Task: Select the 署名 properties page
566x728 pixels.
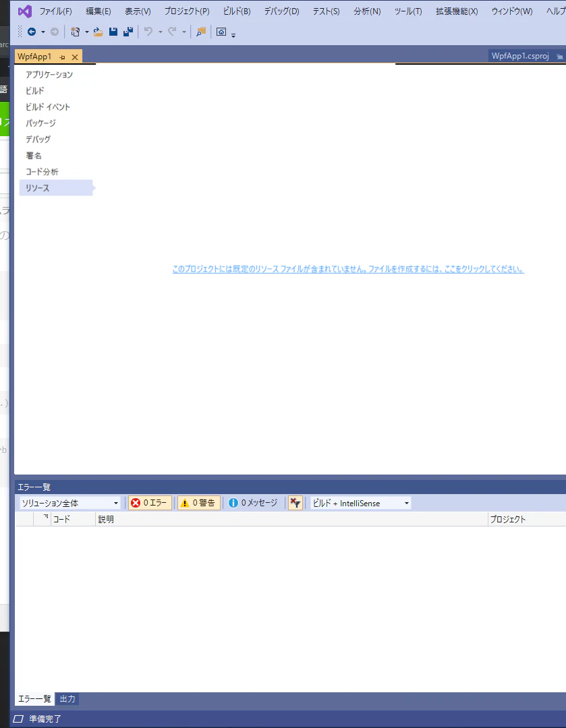Action: coord(34,156)
